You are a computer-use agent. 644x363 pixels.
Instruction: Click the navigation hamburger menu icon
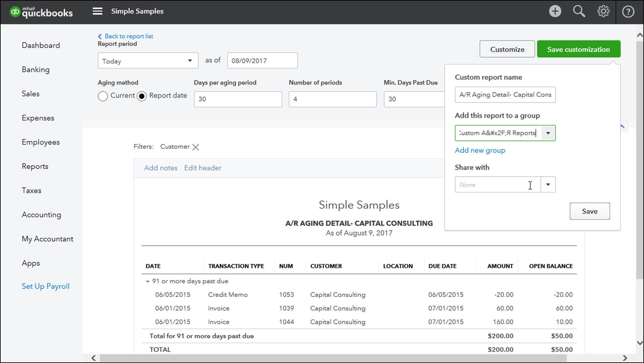coord(97,11)
